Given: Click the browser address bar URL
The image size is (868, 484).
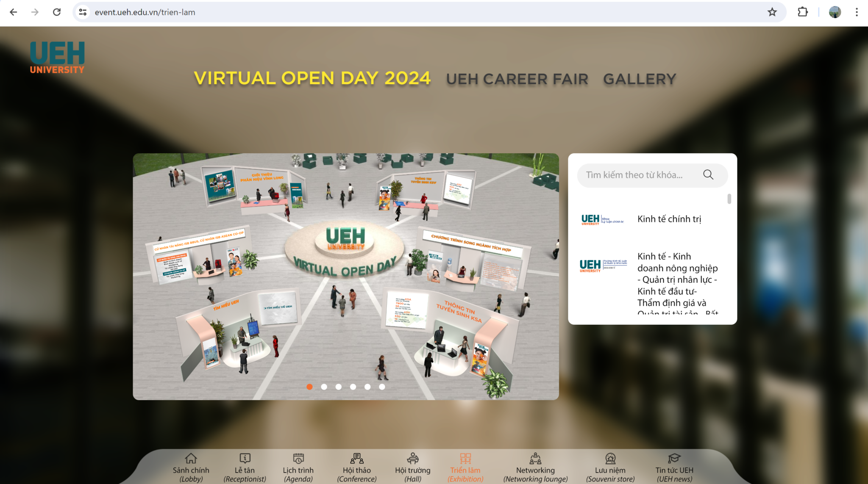Looking at the screenshot, I should [145, 12].
